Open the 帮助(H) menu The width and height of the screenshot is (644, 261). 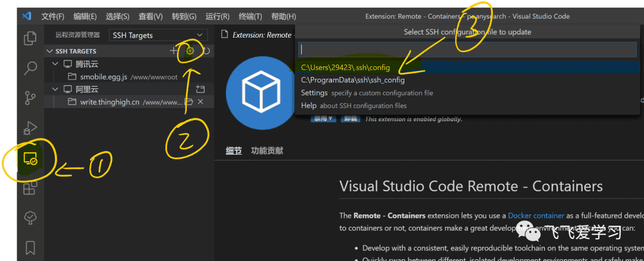(x=283, y=17)
